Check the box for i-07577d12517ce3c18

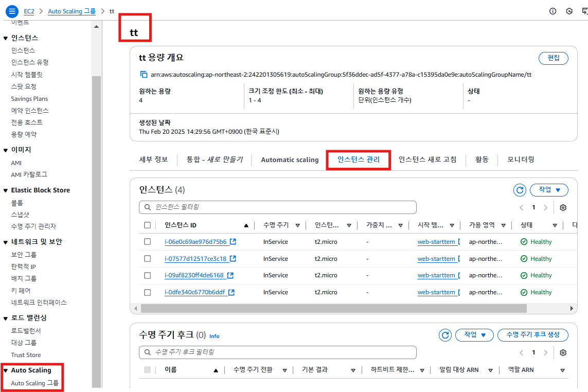(x=147, y=258)
